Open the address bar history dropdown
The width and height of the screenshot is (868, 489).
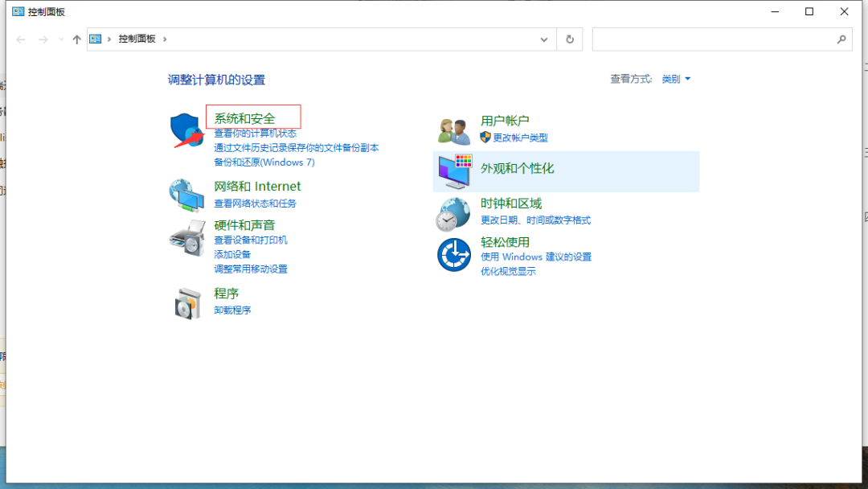click(x=543, y=39)
